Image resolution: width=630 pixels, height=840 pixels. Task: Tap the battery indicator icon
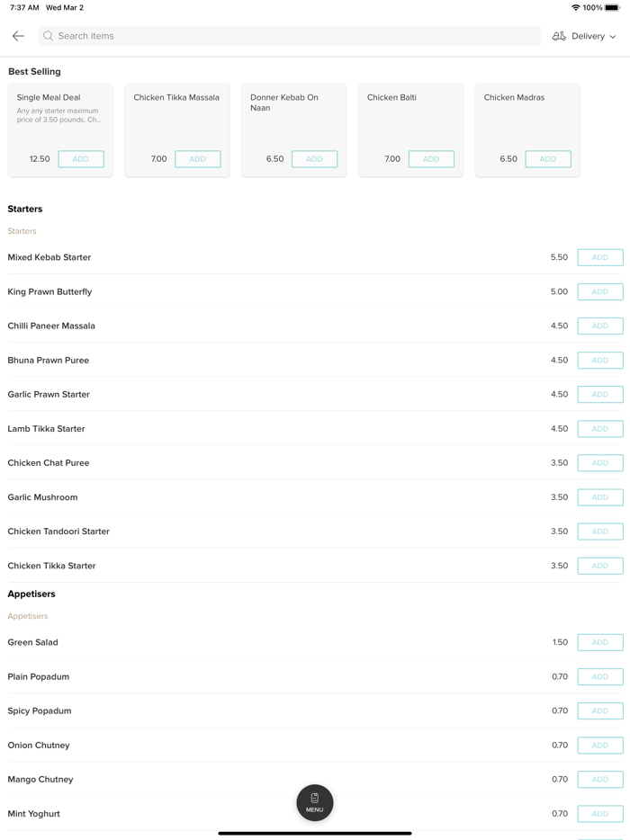tap(612, 7)
